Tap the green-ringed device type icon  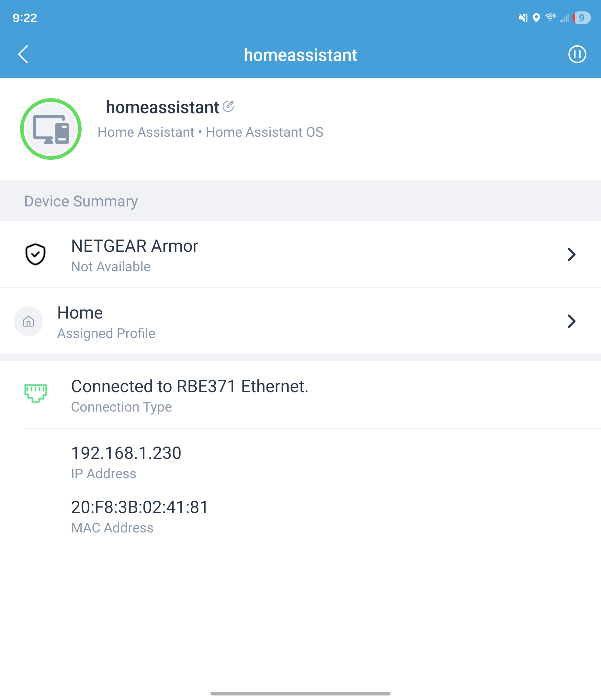pyautogui.click(x=51, y=129)
